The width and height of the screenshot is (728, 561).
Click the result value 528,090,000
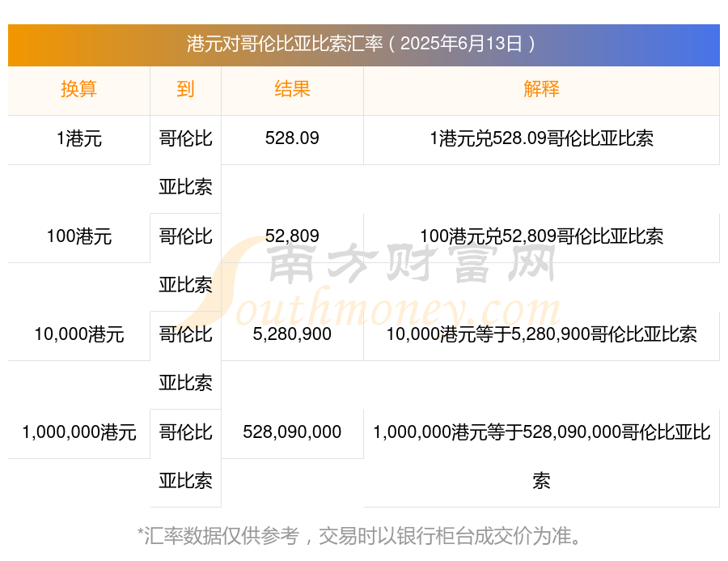point(292,432)
